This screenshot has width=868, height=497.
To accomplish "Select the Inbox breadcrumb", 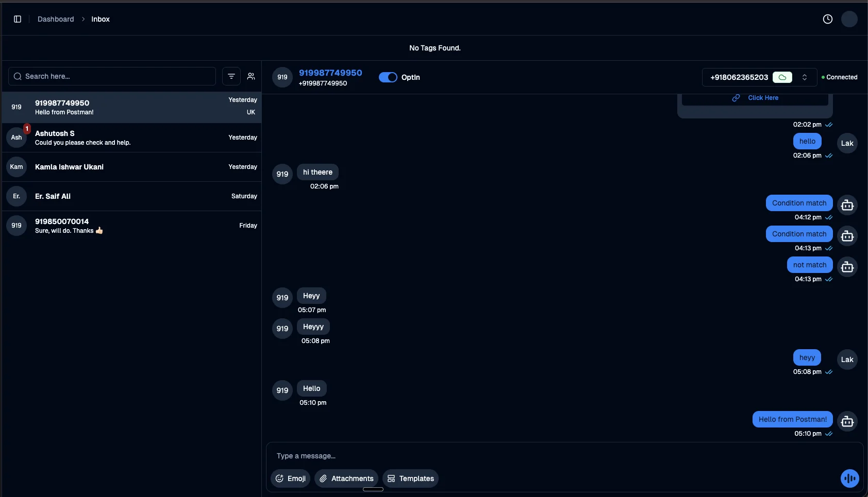I will 101,19.
